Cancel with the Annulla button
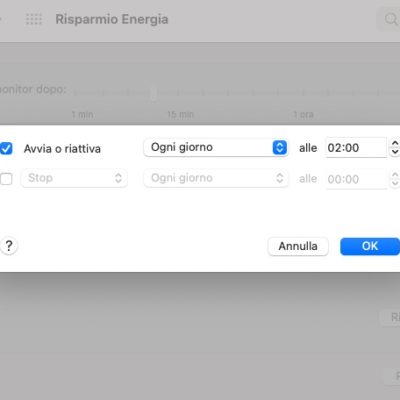Screen dimensions: 400x400 click(298, 246)
